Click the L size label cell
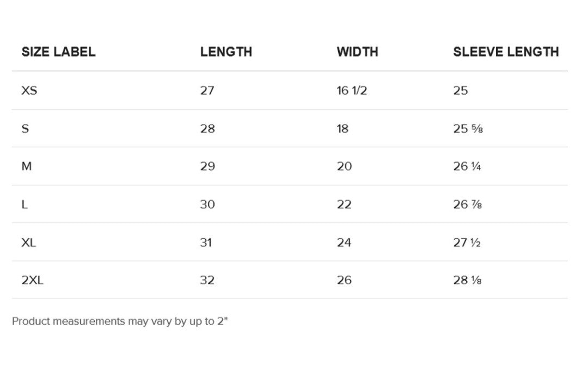The height and width of the screenshot is (373, 588). (24, 204)
